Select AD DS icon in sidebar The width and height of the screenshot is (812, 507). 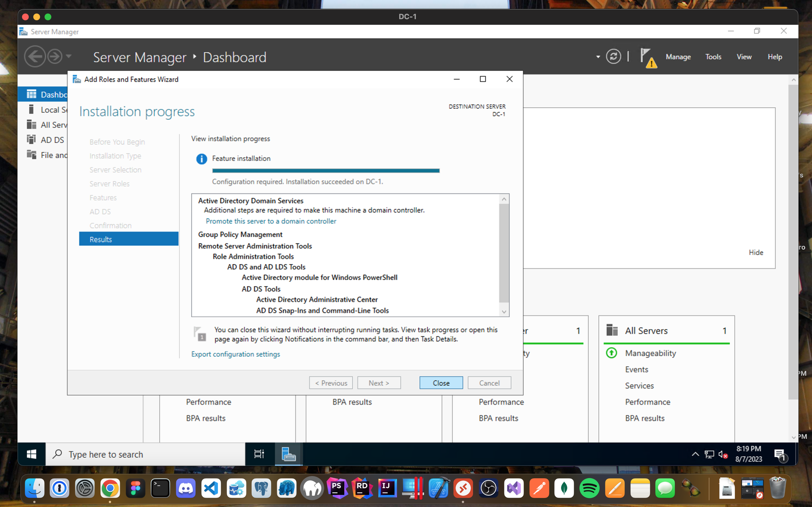tap(32, 139)
